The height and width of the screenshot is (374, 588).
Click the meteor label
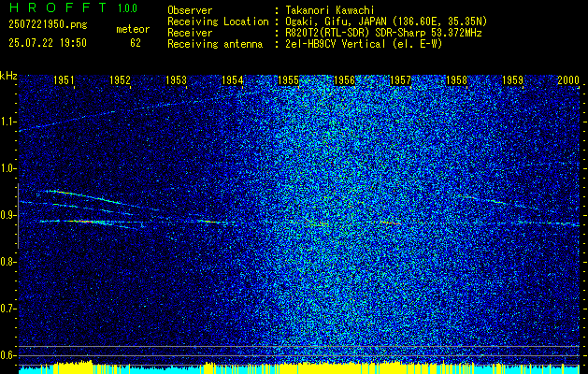[x=133, y=29]
